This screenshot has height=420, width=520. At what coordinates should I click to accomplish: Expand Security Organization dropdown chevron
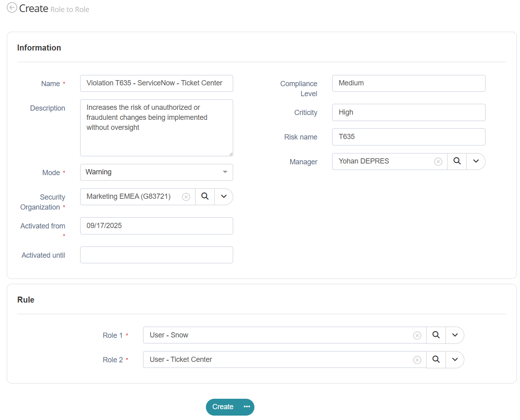coord(224,196)
